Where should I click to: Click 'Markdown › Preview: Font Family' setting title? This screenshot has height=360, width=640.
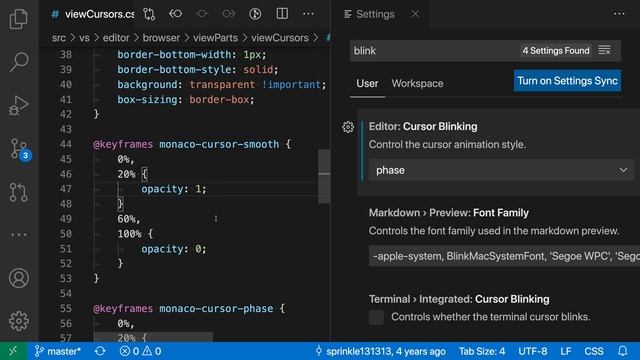pyautogui.click(x=449, y=213)
